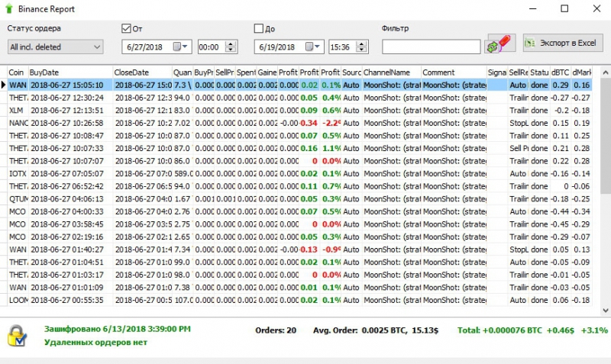
Task: Click the 00:00 time input field
Action: (x=212, y=47)
